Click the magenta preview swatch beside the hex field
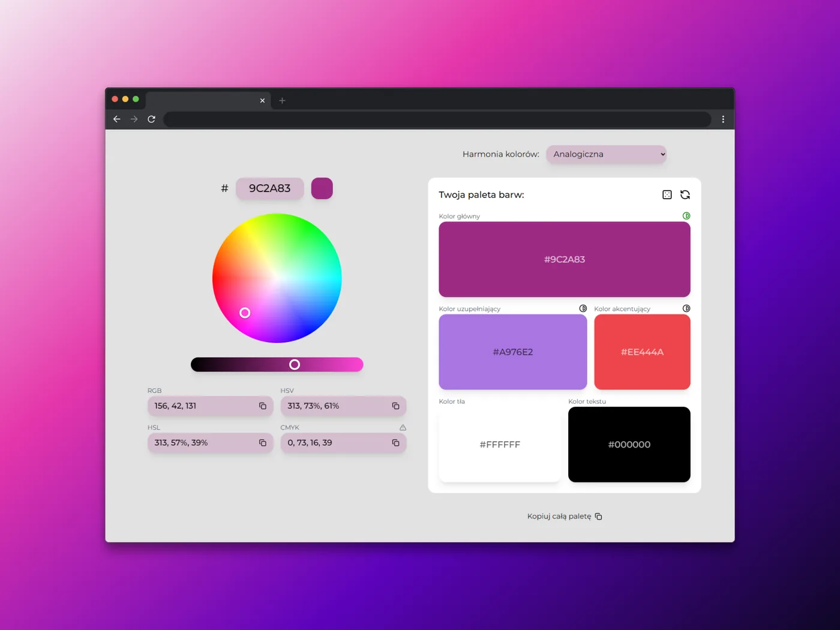The height and width of the screenshot is (630, 840). (x=322, y=188)
